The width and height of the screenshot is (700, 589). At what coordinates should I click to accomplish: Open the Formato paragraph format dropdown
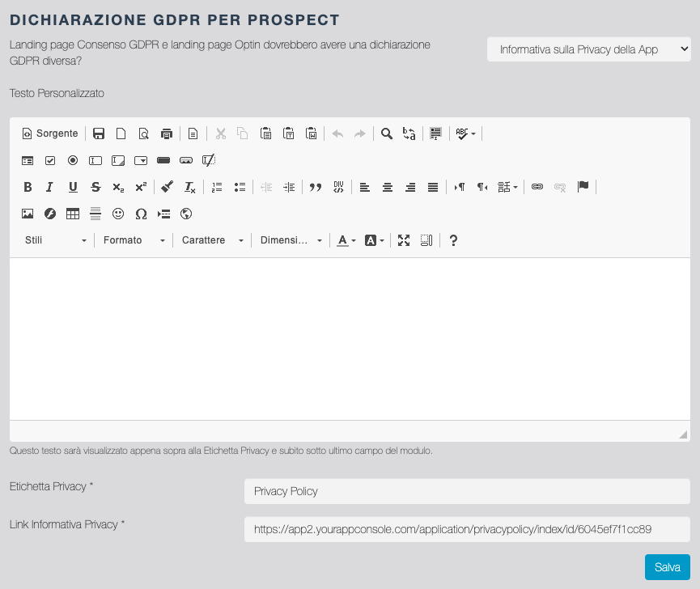[x=134, y=240]
